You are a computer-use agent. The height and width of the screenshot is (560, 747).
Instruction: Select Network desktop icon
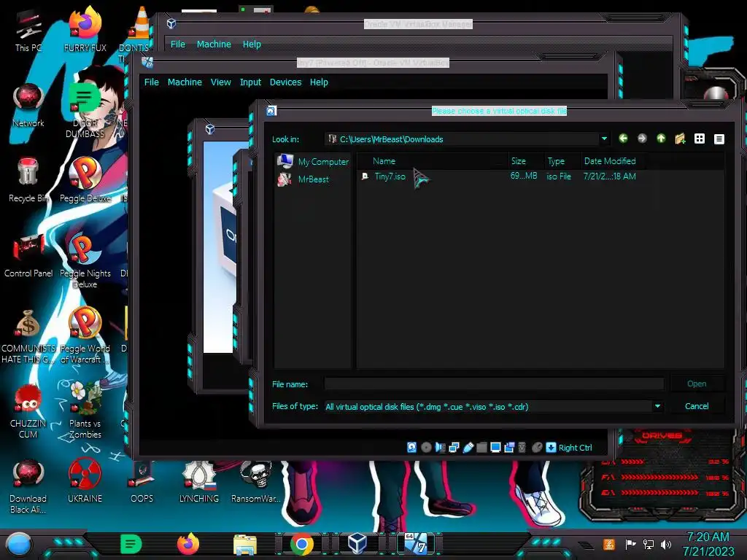tap(28, 105)
